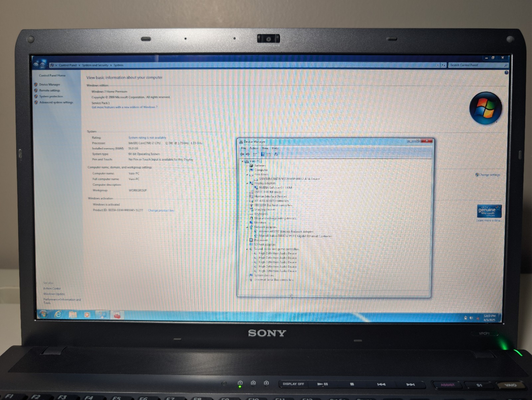Open Advanced system settings link
532x400 pixels.
click(x=56, y=102)
